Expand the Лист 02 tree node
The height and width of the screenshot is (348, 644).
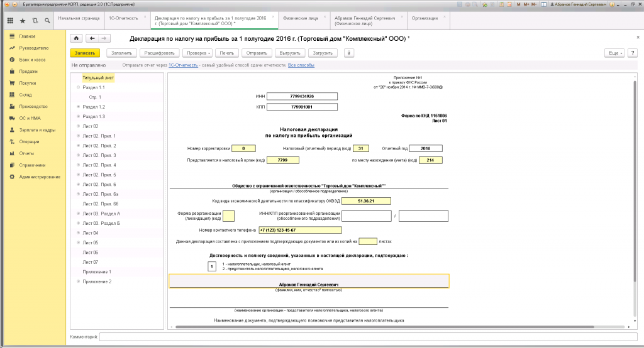pos(78,126)
